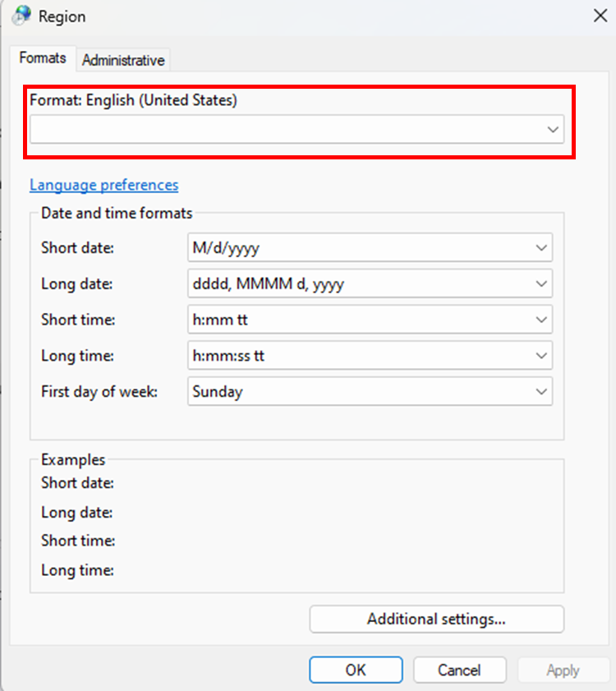Expand the First day of week dropdown
This screenshot has width=616, height=691.
pyautogui.click(x=370, y=392)
